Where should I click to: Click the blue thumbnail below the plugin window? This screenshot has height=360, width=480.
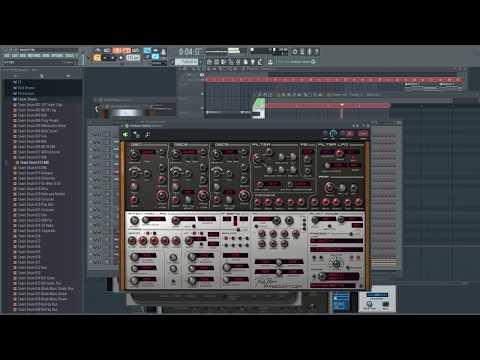[x=341, y=302]
